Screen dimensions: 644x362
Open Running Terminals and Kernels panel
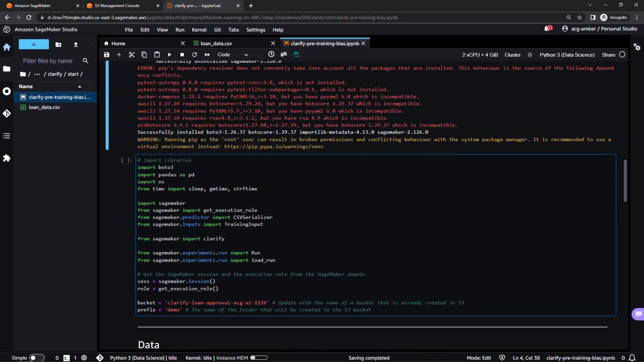(7, 91)
